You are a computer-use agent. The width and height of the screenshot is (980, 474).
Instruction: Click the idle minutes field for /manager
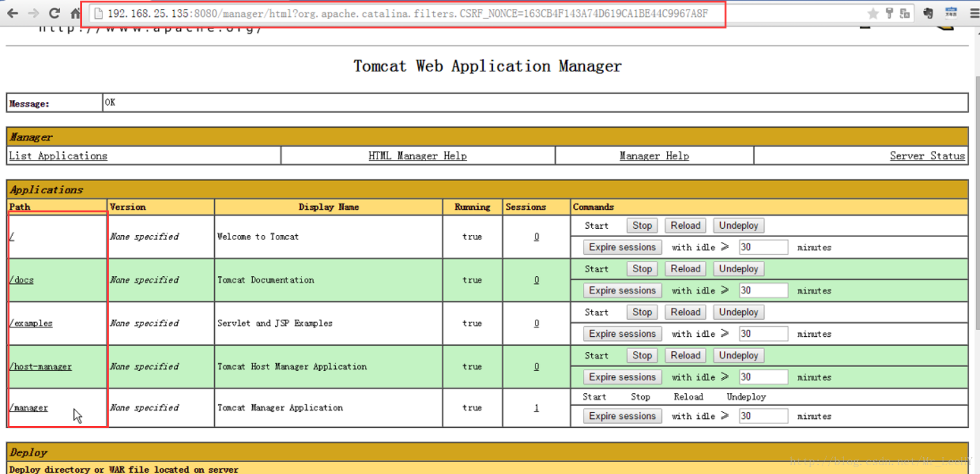point(763,416)
